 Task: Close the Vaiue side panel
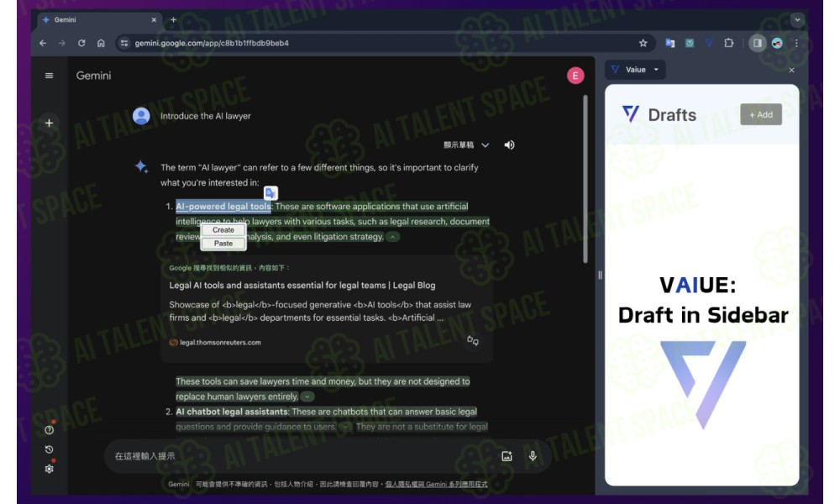[792, 71]
